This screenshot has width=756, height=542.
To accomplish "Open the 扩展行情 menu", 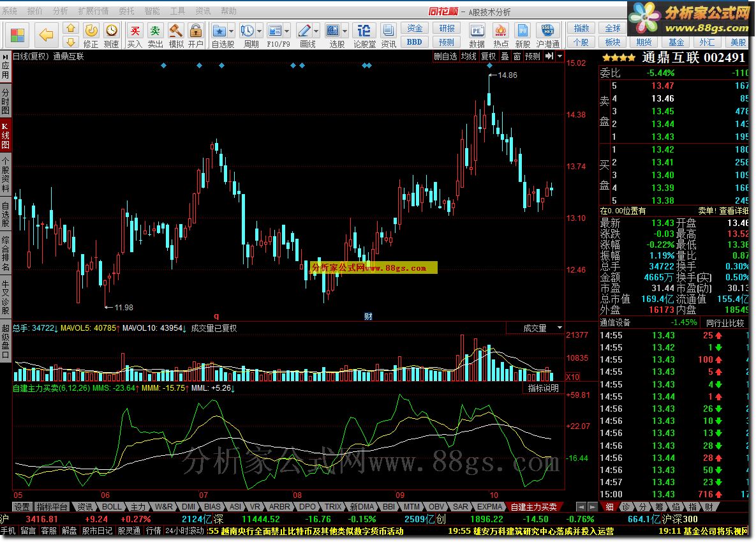I will [x=94, y=11].
